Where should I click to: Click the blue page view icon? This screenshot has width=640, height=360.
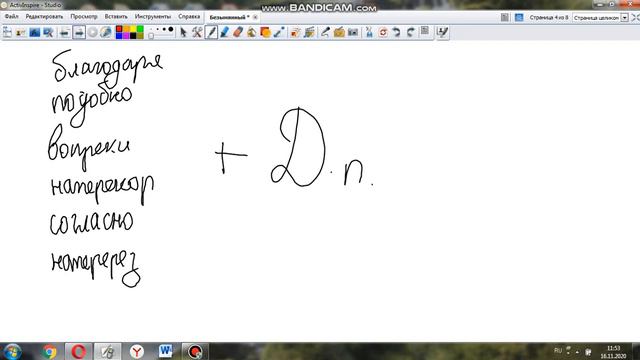519,17
